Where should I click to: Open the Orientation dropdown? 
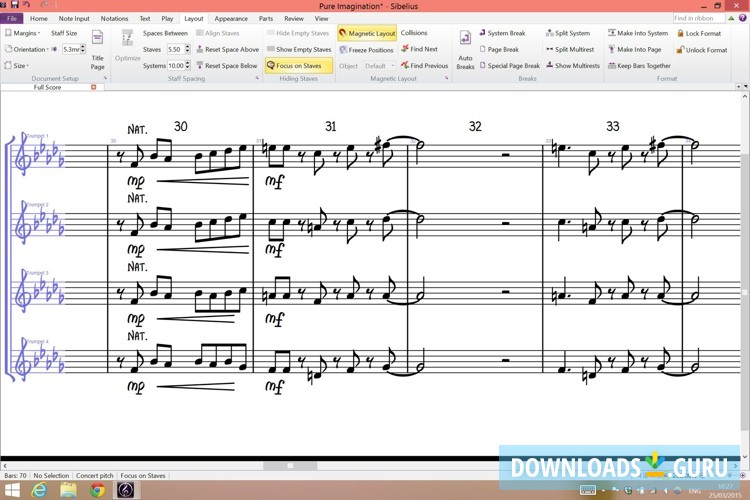(26, 49)
